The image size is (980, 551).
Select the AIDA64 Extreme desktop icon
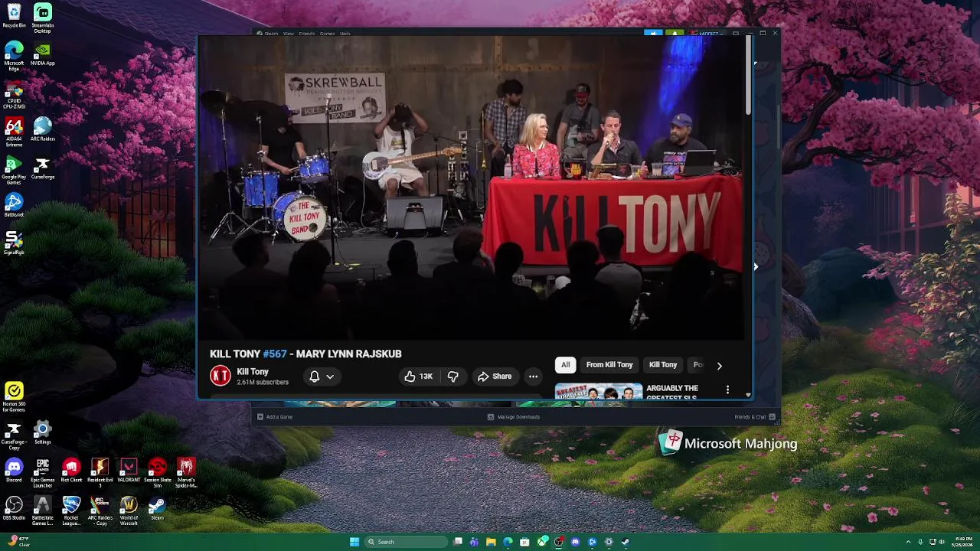tap(14, 132)
